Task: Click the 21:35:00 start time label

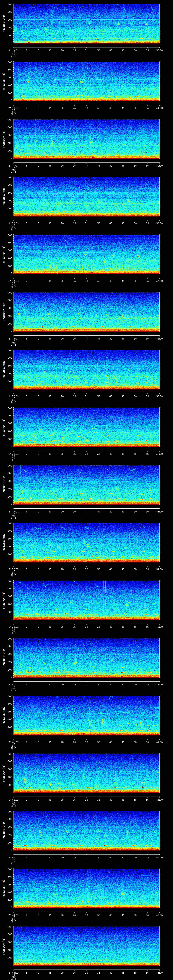Action: click(x=13, y=396)
